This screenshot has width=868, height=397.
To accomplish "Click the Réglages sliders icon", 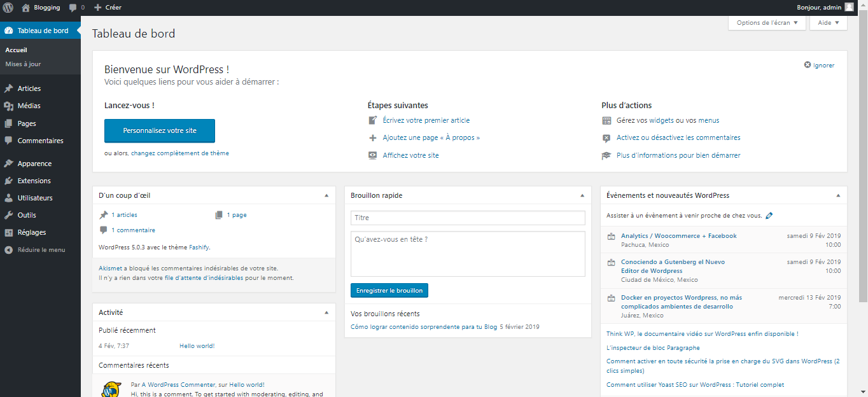I will pos(9,232).
